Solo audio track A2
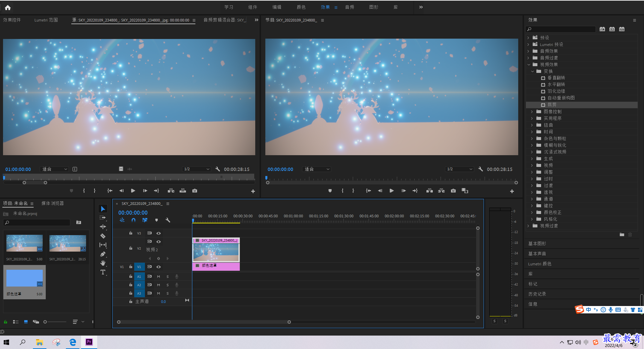Image resolution: width=644 pixels, height=349 pixels. coord(167,285)
